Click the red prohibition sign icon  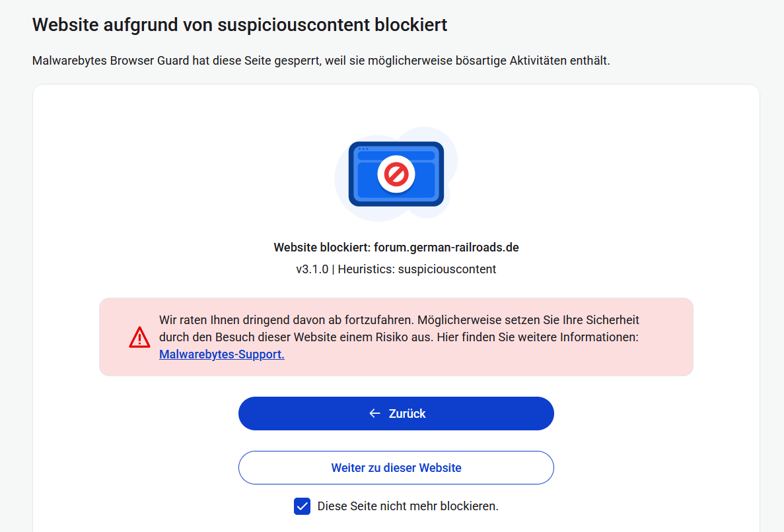click(x=396, y=174)
